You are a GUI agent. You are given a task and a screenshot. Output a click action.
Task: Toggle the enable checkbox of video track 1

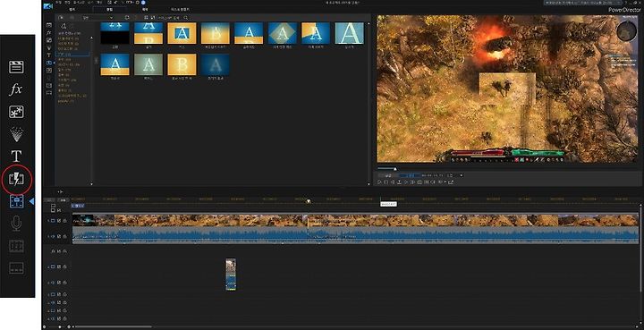pos(59,220)
